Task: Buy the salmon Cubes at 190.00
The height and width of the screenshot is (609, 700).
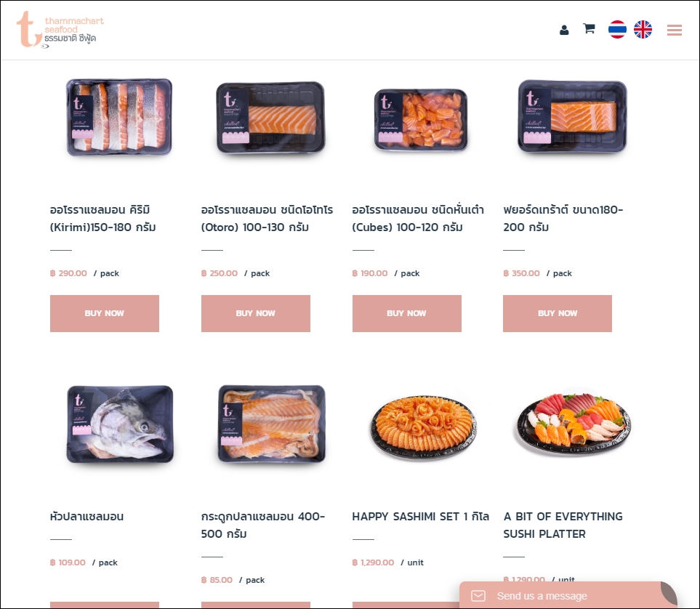Action: point(406,313)
